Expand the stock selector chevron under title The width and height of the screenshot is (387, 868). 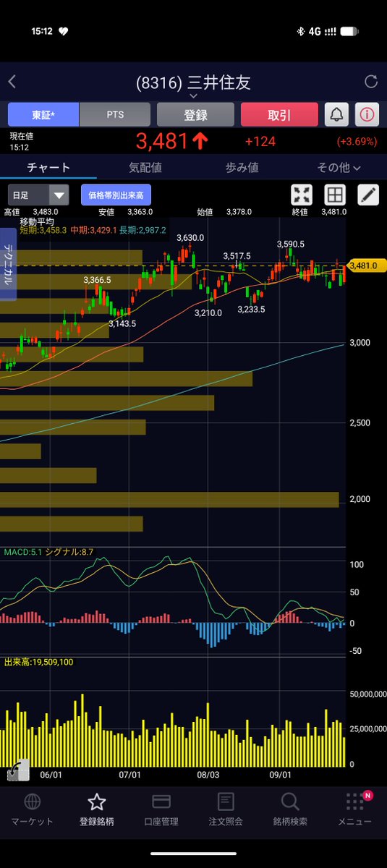(x=193, y=95)
